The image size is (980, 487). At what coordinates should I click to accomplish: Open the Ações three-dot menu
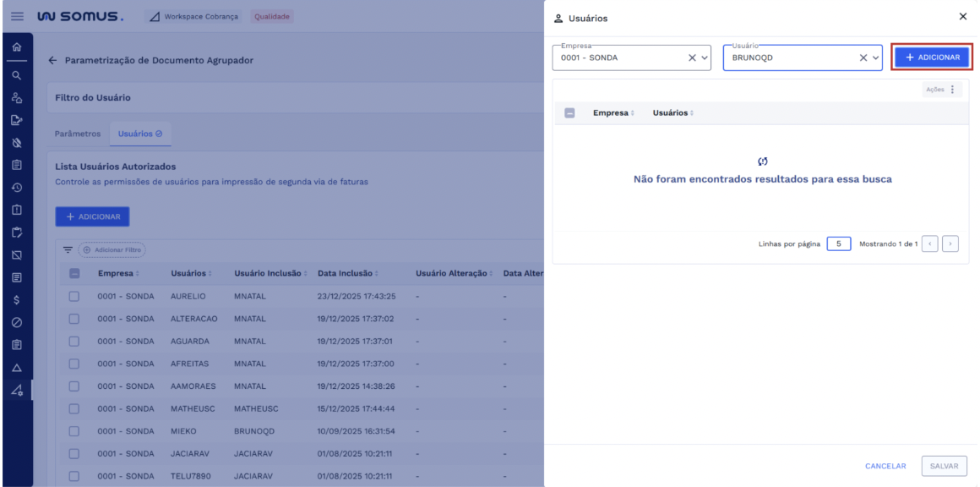point(953,90)
